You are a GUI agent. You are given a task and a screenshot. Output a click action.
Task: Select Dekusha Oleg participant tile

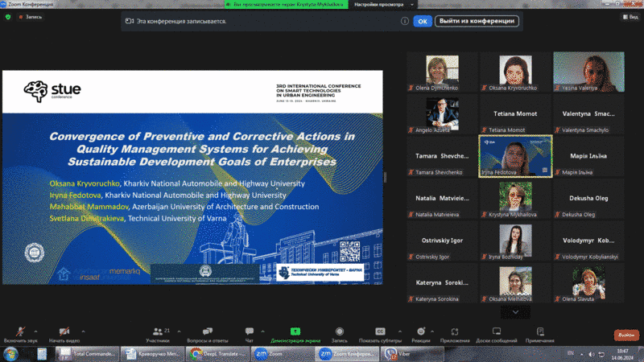pyautogui.click(x=588, y=199)
